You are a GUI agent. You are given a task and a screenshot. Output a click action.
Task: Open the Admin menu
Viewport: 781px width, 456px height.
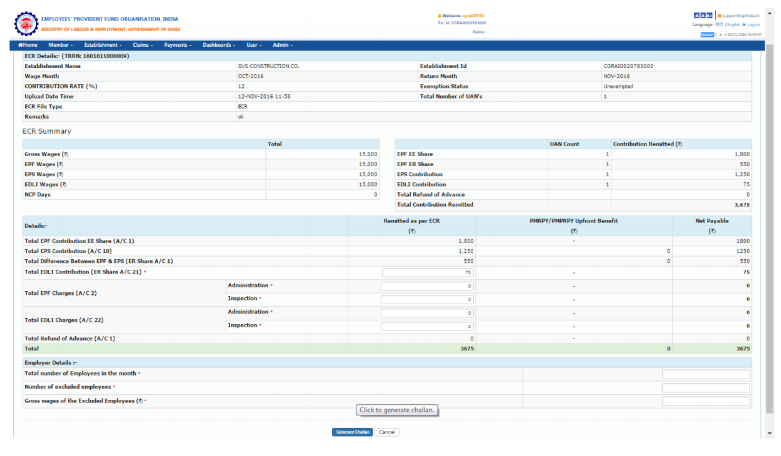[283, 45]
